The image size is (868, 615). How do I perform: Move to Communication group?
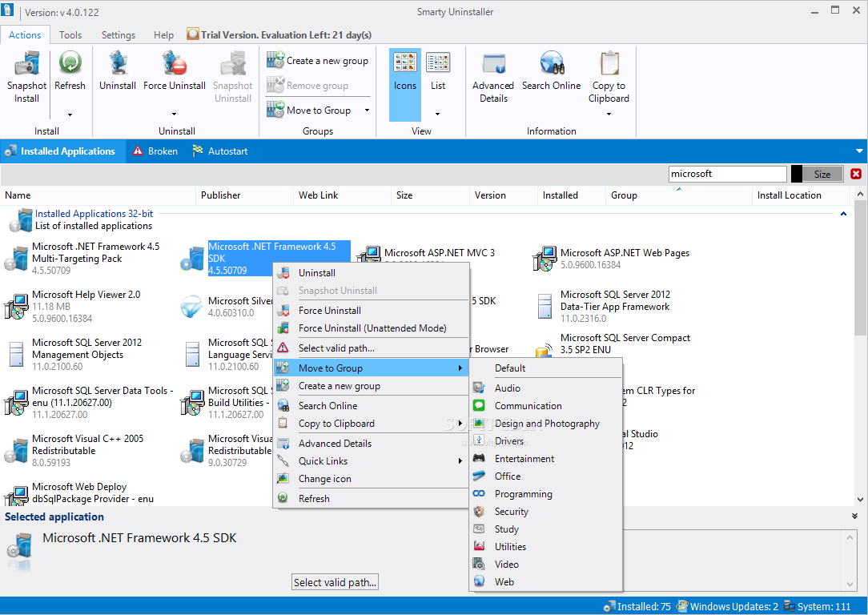[546, 406]
